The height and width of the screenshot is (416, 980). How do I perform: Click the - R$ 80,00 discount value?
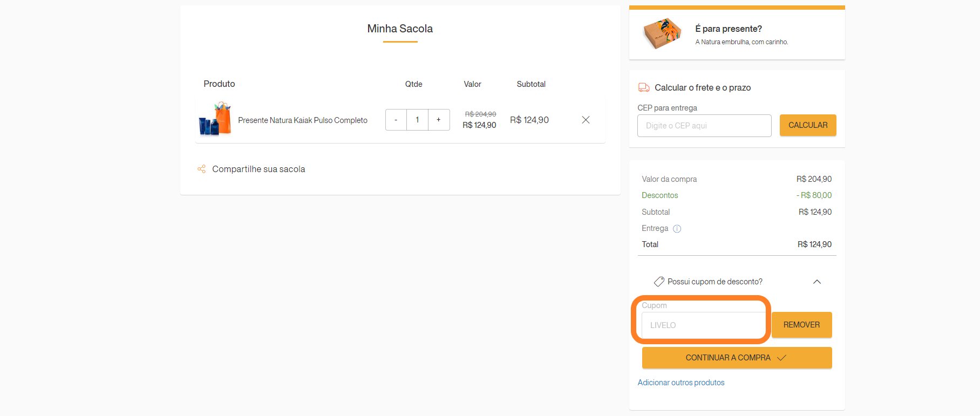click(x=814, y=195)
